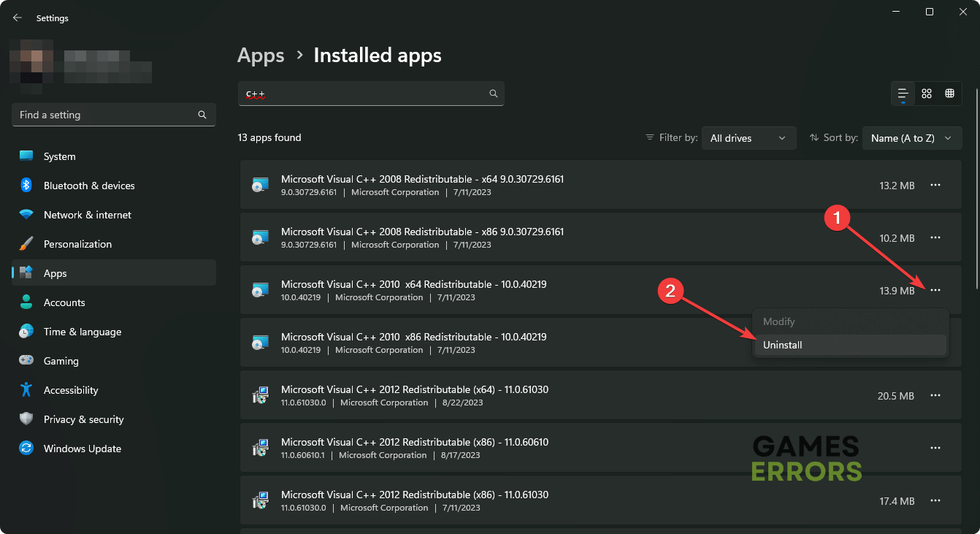Open more options for Visual C++ 2008 x64
Screen dimensions: 980x534
(935, 186)
